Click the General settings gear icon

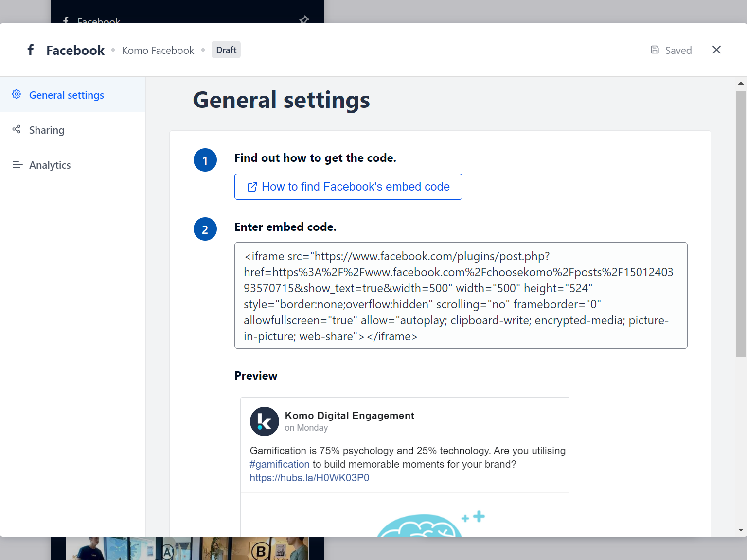pos(17,94)
